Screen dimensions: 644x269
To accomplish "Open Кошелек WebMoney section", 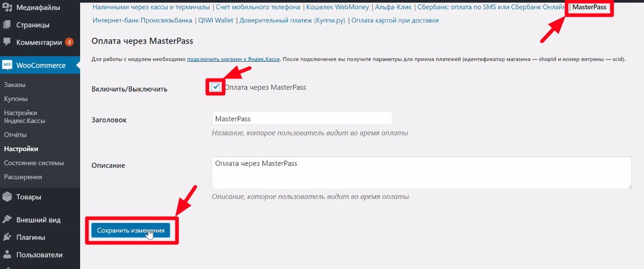I will pyautogui.click(x=338, y=7).
